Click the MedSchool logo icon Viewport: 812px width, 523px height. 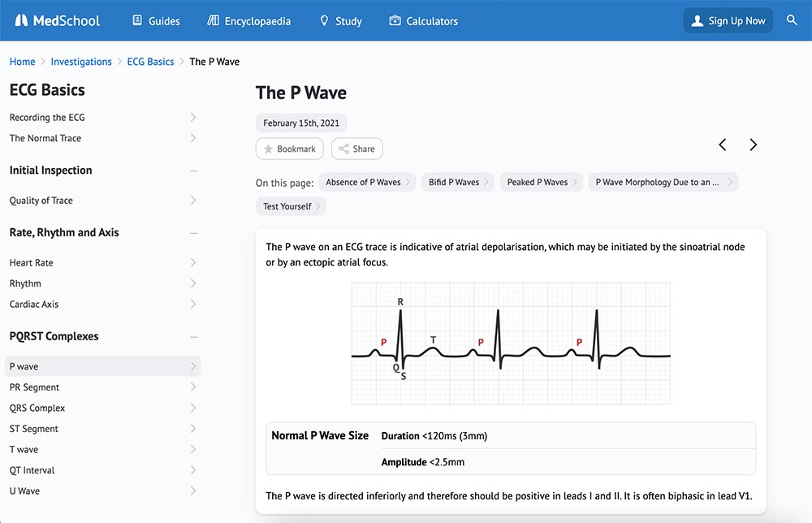[21, 20]
